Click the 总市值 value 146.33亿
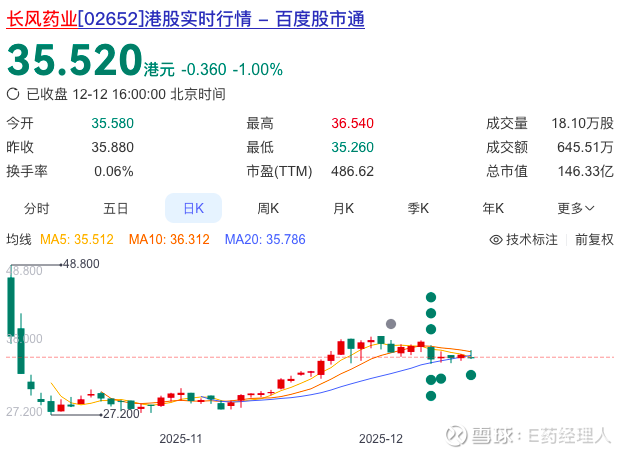 [586, 172]
